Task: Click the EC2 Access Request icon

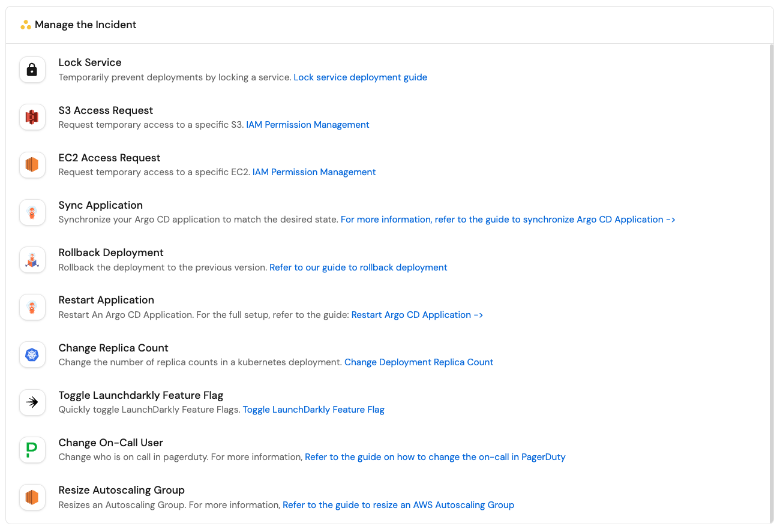Action: (32, 164)
